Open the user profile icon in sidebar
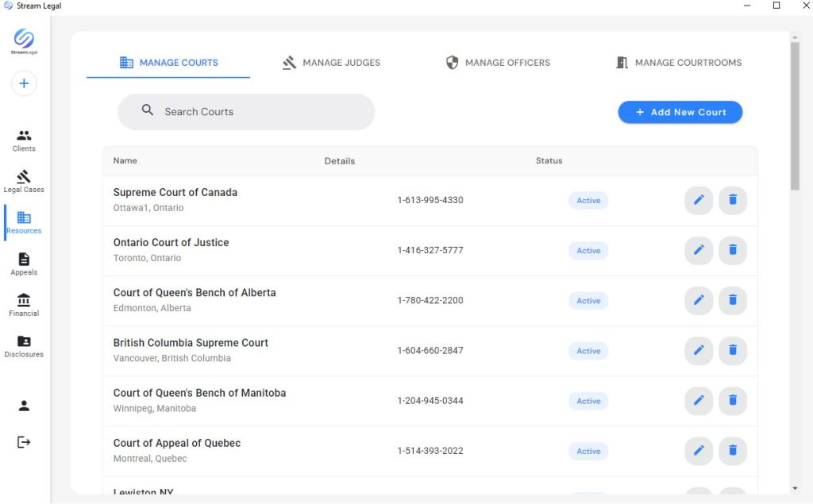813x504 pixels. 24,406
